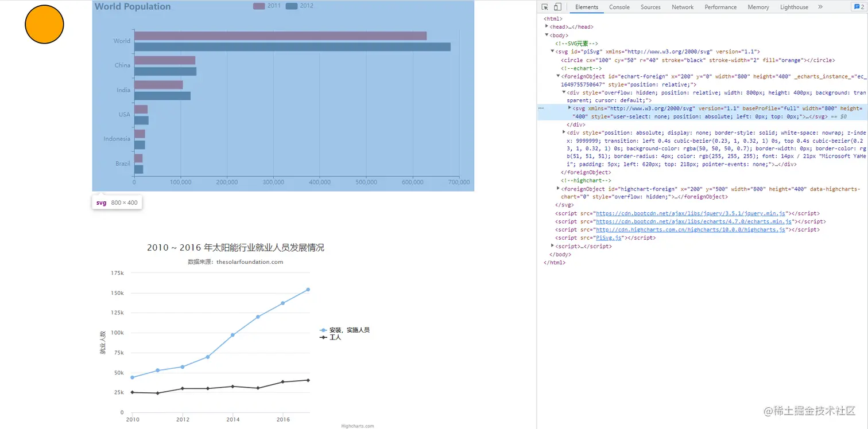Image resolution: width=868 pixels, height=429 pixels.
Task: Click the Indonesia axis label
Action: (117, 139)
